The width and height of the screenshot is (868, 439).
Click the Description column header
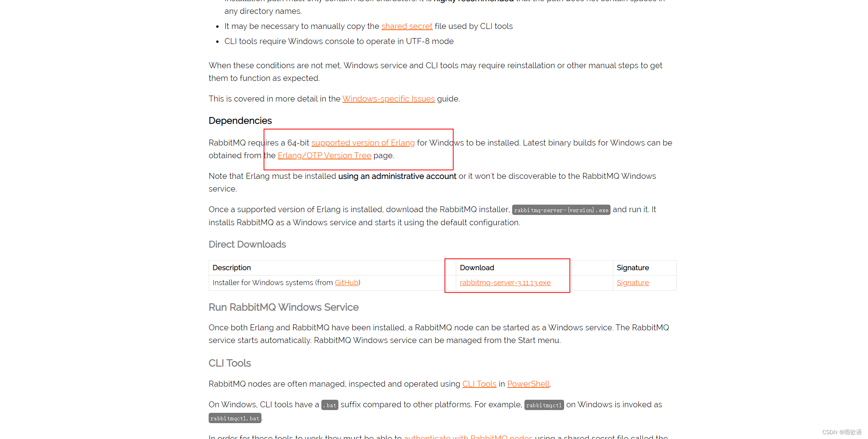[232, 268]
